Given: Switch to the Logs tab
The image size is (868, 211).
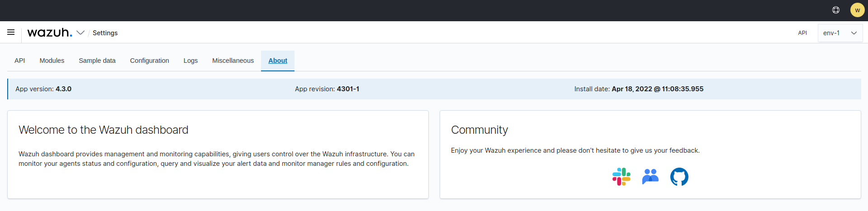Looking at the screenshot, I should [x=190, y=61].
